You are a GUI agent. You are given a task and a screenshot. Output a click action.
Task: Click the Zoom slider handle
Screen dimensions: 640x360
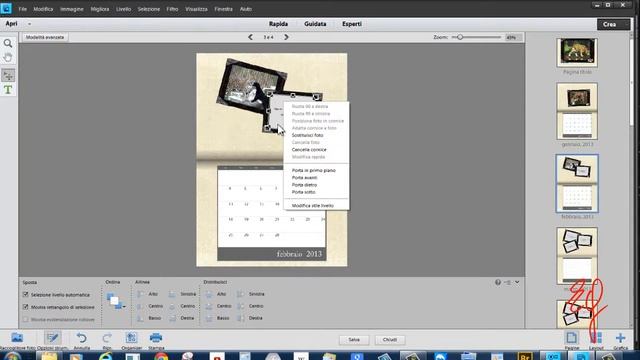coord(460,37)
